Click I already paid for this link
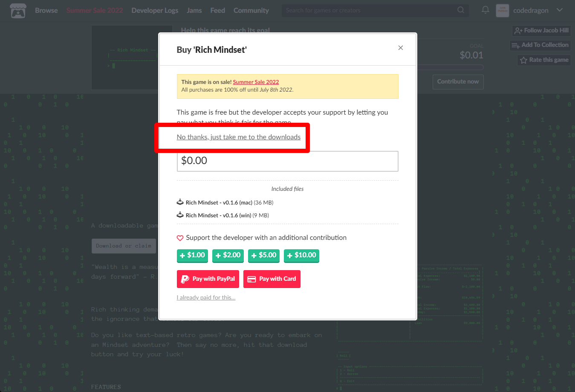Screen dimensions: 575x392 [x=206, y=297]
